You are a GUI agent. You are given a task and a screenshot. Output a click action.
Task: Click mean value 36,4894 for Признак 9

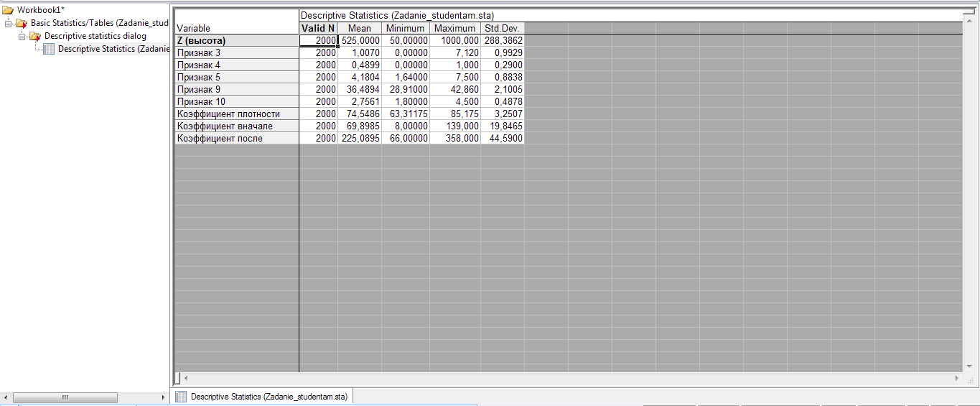click(360, 90)
